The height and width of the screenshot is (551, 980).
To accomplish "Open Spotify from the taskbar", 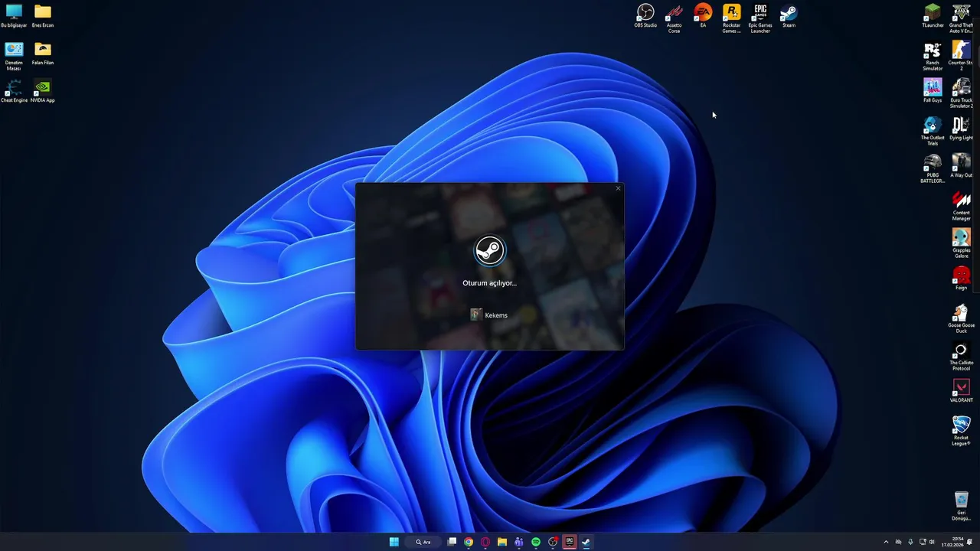I will tap(536, 542).
